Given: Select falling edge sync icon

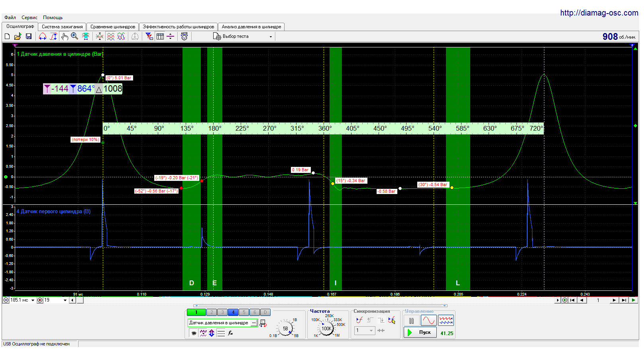Looking at the screenshot, I should click(x=381, y=320).
